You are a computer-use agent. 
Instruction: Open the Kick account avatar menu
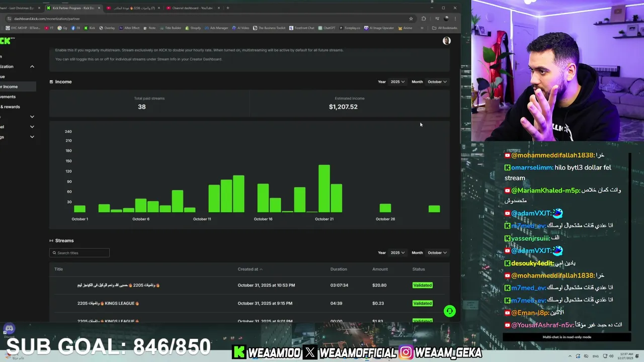click(447, 41)
